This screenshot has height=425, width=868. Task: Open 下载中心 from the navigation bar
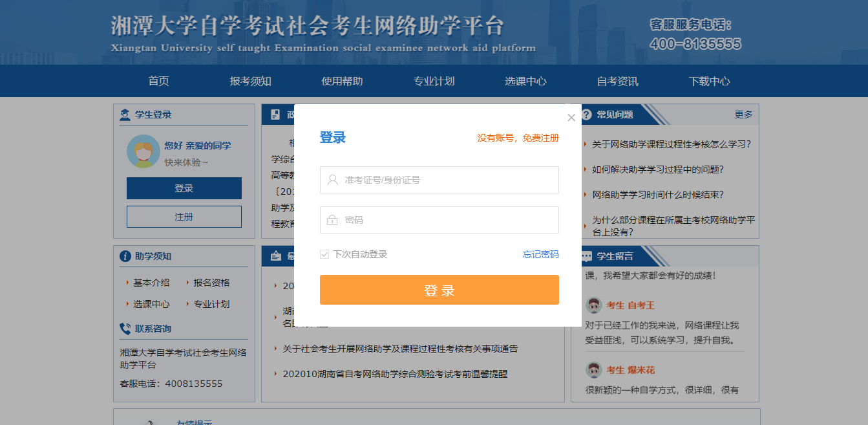(x=709, y=82)
